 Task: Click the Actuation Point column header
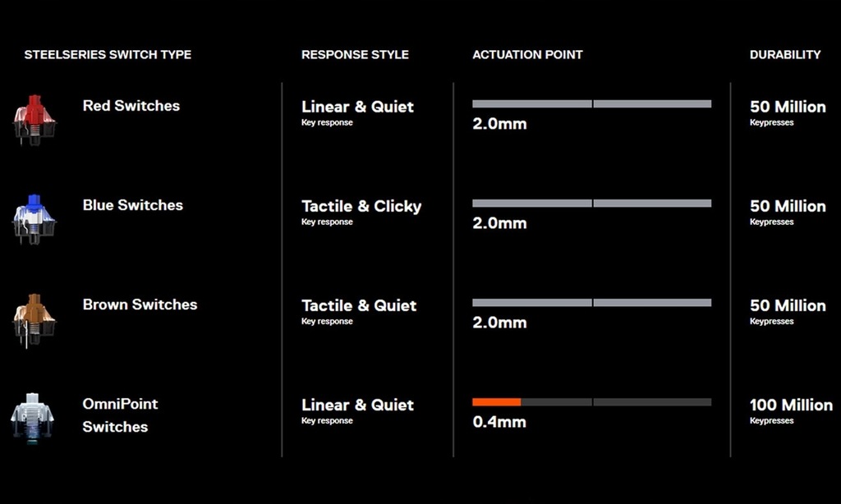pos(527,55)
